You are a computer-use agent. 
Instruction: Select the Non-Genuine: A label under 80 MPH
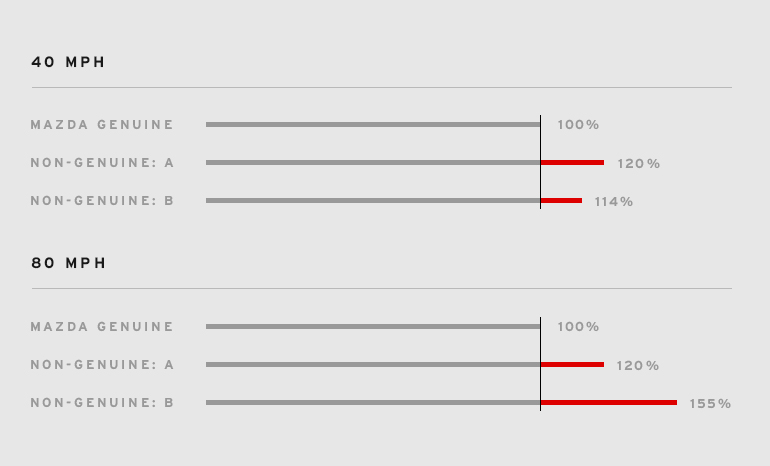click(x=102, y=365)
